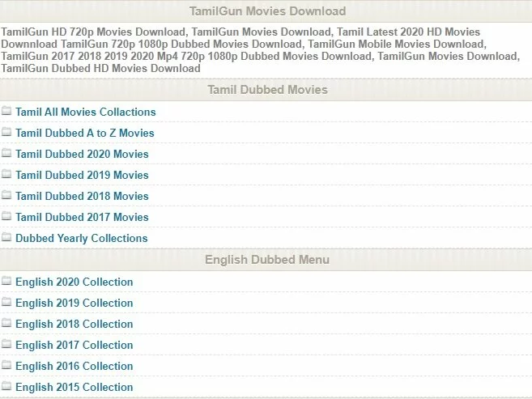Screen dimensions: 532x399
Task: Click folder icon beside English 2020 Collection
Action: (6, 281)
